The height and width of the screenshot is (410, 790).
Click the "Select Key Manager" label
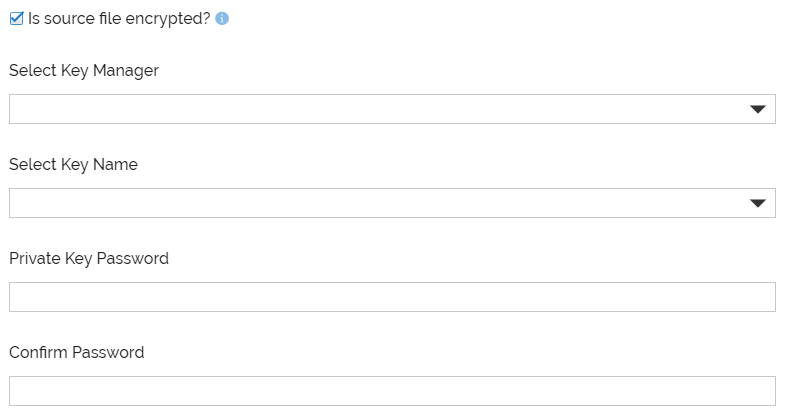click(x=84, y=70)
